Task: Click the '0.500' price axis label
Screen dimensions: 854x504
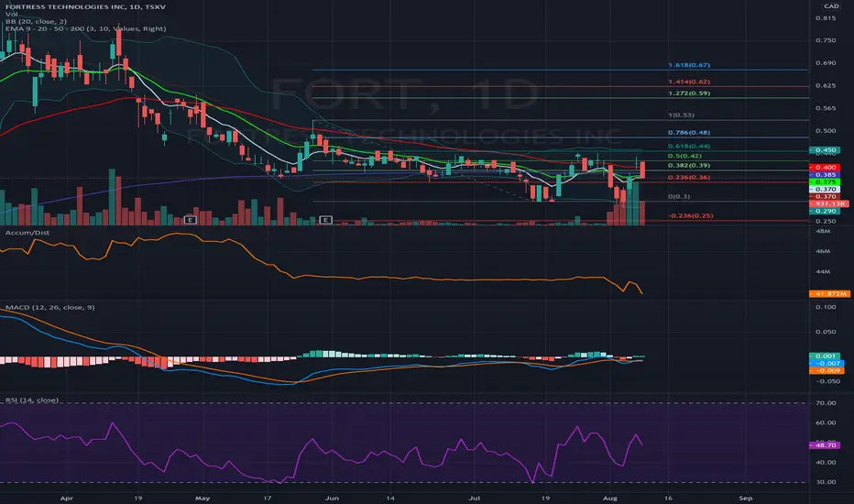Action: coord(826,131)
